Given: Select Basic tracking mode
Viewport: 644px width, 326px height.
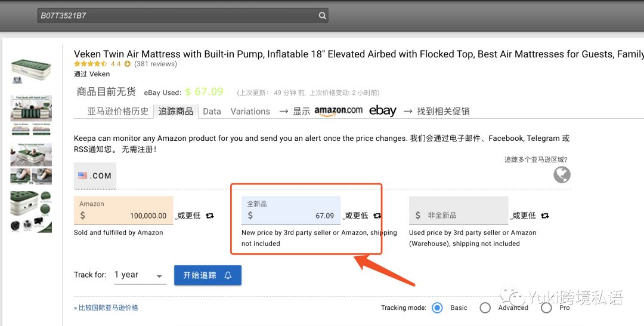Looking at the screenshot, I should (x=437, y=308).
